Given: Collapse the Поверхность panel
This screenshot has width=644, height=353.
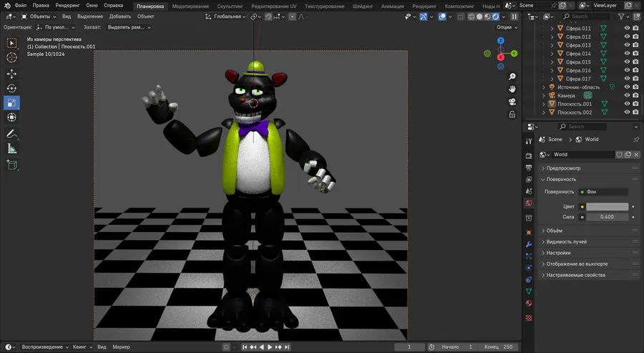Looking at the screenshot, I should click(x=588, y=179).
